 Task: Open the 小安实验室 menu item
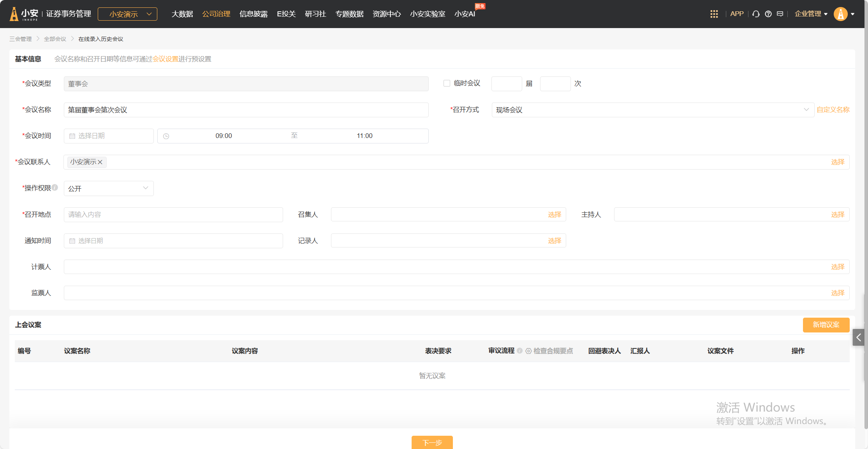tap(427, 14)
